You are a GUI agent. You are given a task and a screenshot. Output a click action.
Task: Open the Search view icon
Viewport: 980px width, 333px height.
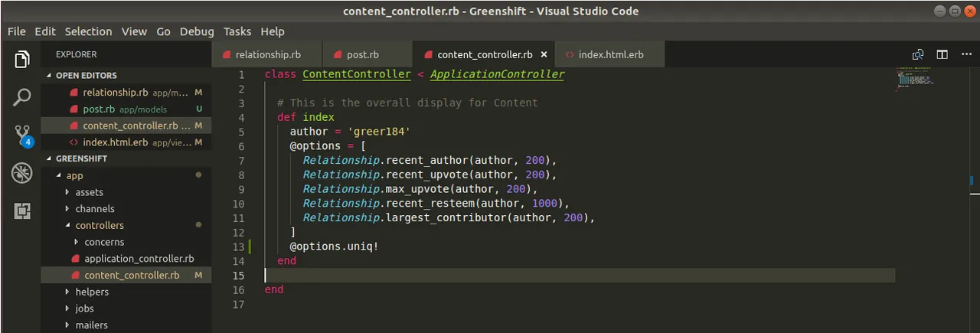pos(22,97)
